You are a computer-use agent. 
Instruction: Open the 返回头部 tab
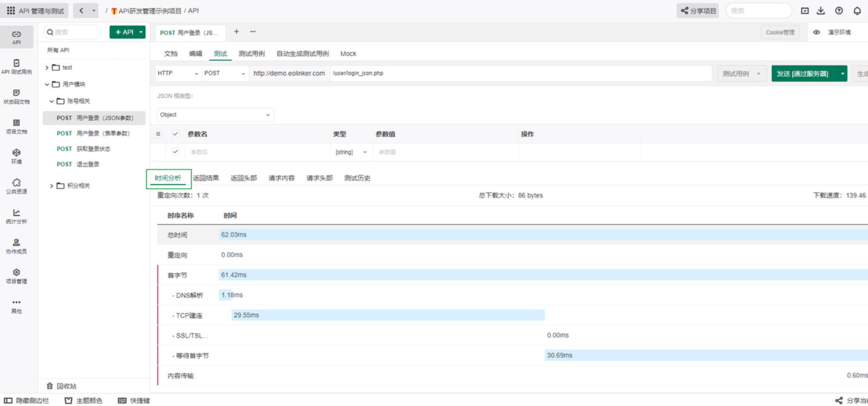pos(244,178)
